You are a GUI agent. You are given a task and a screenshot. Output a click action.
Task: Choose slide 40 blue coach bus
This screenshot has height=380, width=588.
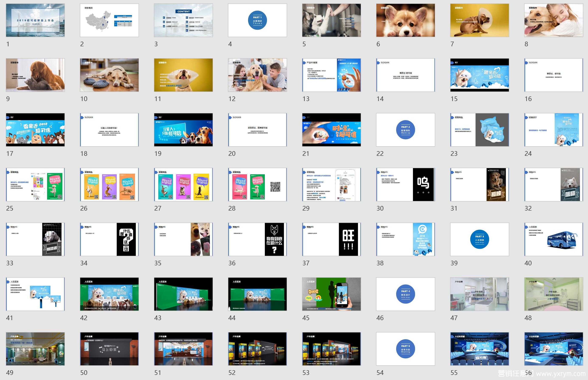554,239
